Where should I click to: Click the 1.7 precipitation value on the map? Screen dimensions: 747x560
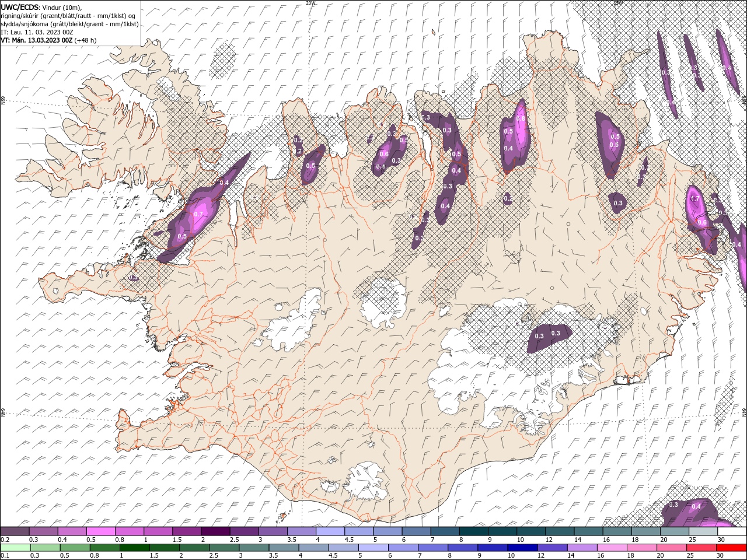point(694,199)
